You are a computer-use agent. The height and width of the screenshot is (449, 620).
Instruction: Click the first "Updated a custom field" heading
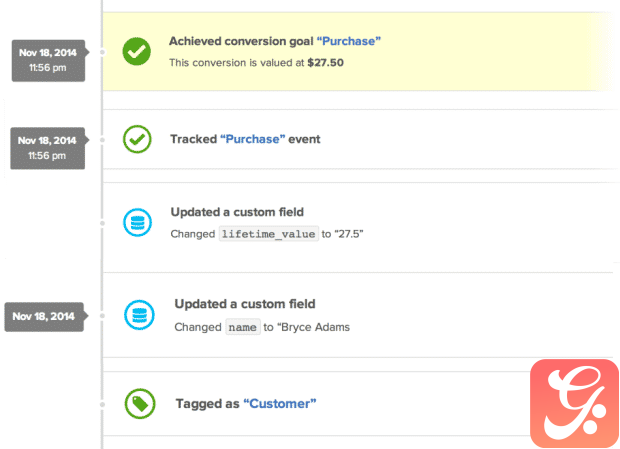237,212
